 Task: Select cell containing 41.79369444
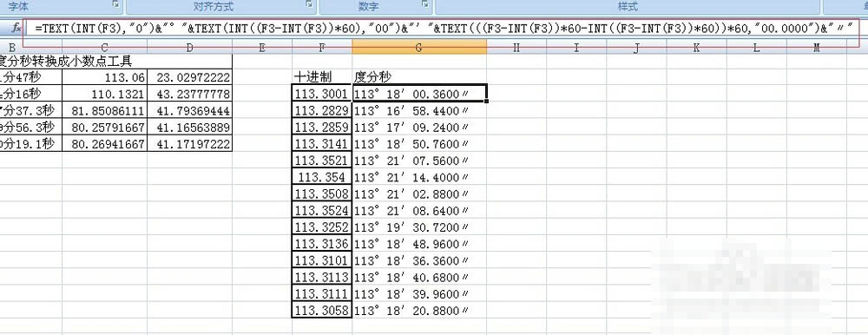[190, 110]
